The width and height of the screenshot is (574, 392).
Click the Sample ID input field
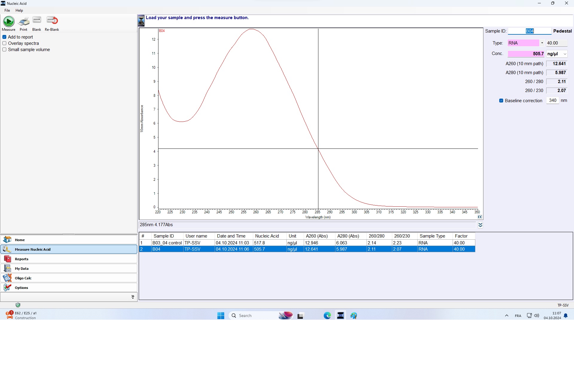(x=529, y=31)
